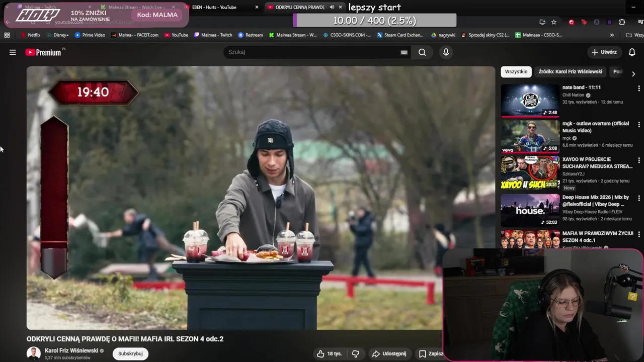Screen dimensions: 644x362
Task: Open the Sprzedaj skiny CS2 bookmark
Action: 485,35
